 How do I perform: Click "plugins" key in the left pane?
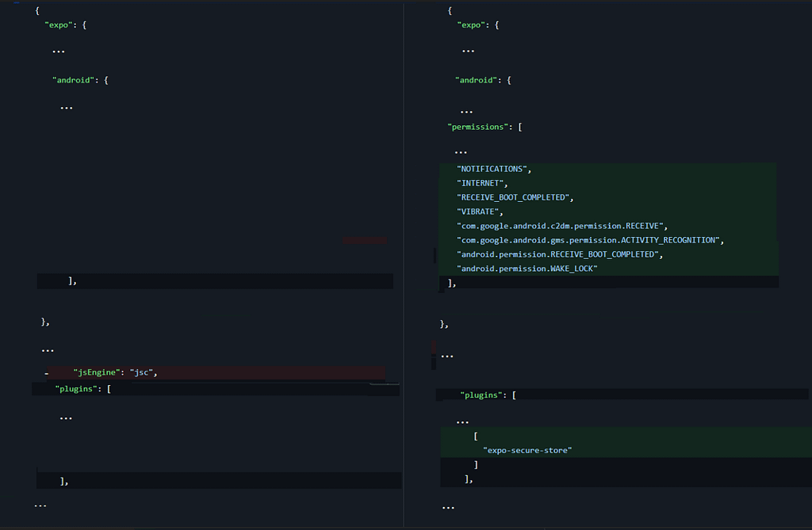pos(77,389)
